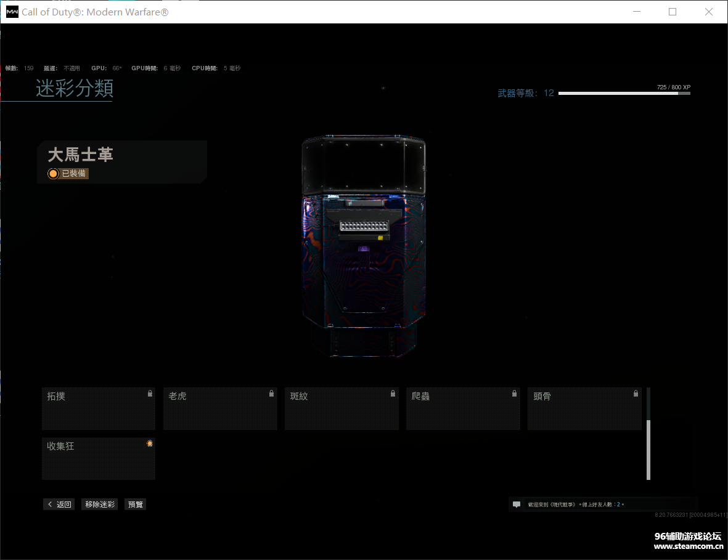The height and width of the screenshot is (560, 728).
Task: Click the riot shield preview model
Action: (364, 246)
